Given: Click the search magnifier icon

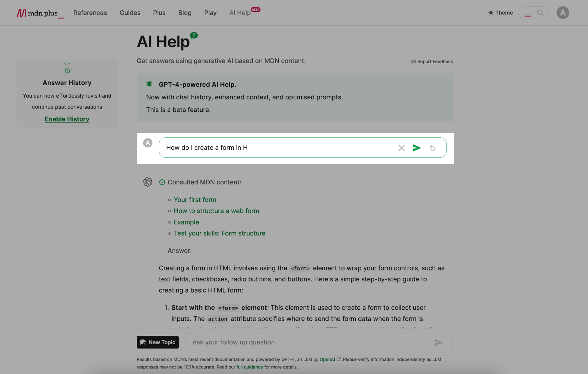Looking at the screenshot, I should click(x=540, y=12).
